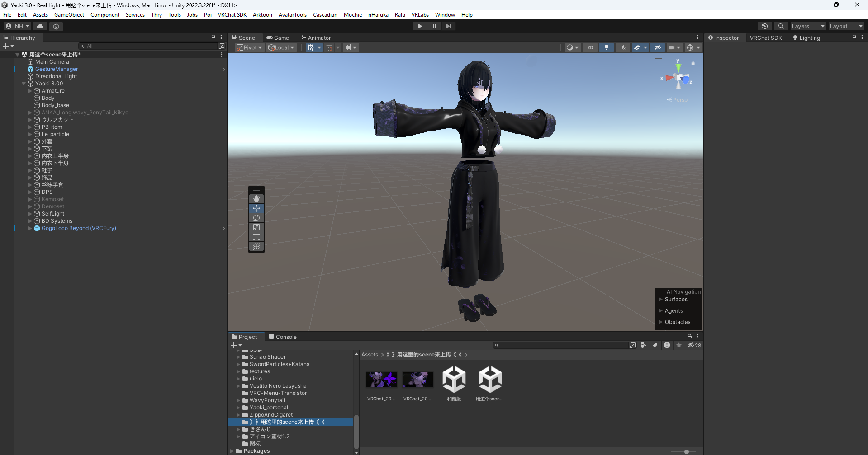
Task: Open Project search by label filter
Action: (655, 345)
